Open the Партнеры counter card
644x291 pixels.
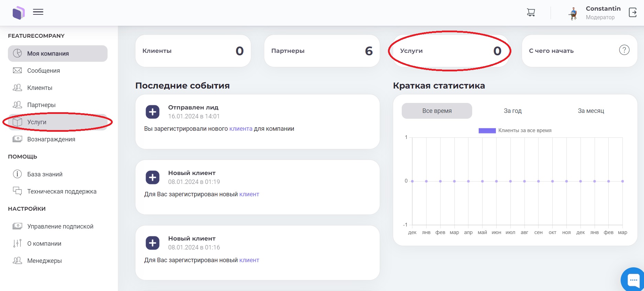[x=322, y=51]
